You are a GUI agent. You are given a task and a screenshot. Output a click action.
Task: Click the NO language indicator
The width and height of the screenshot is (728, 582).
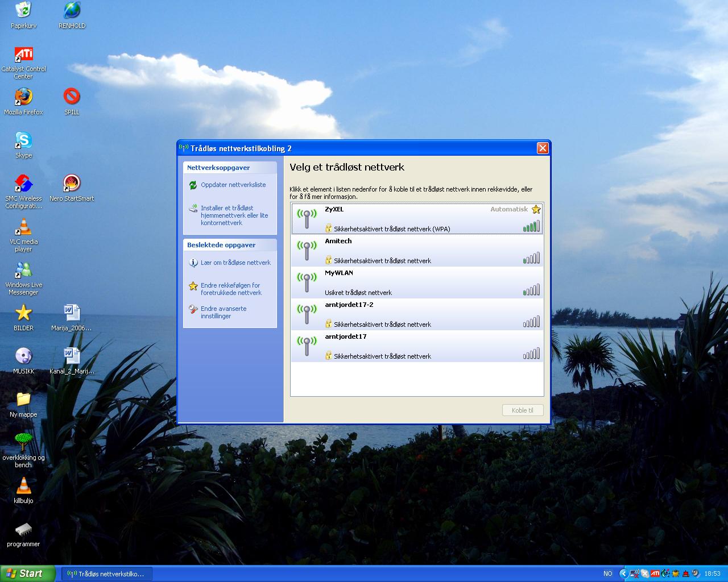coord(608,573)
